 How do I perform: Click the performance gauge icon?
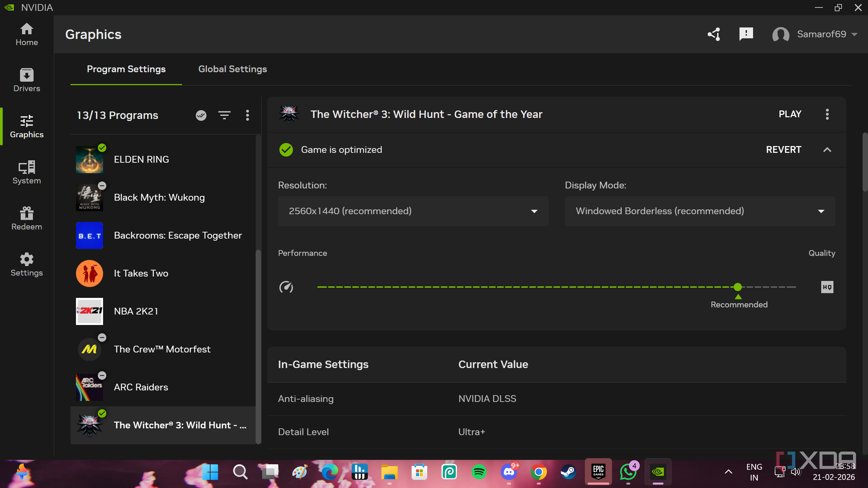(x=286, y=287)
